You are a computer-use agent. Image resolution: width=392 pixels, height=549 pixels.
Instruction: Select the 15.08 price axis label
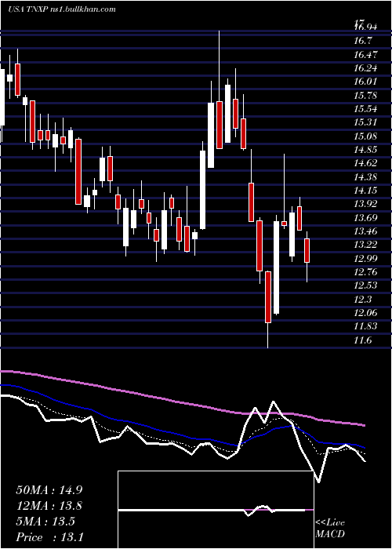366,136
